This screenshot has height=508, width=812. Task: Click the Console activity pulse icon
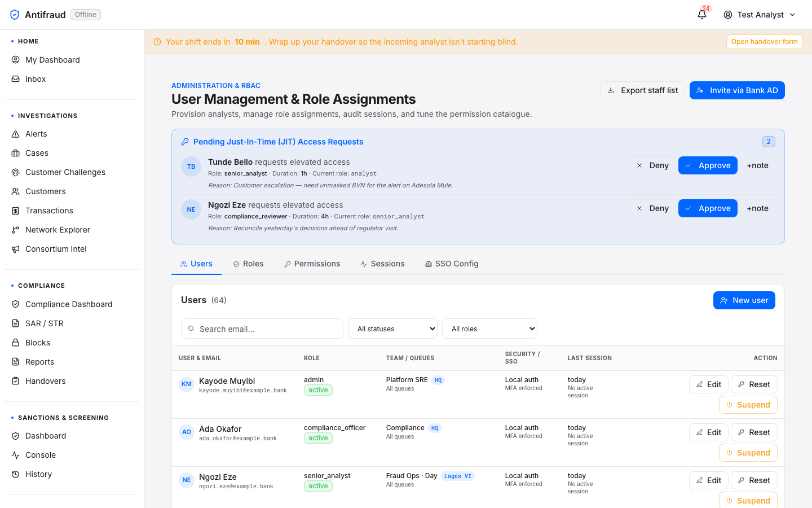[x=16, y=455]
